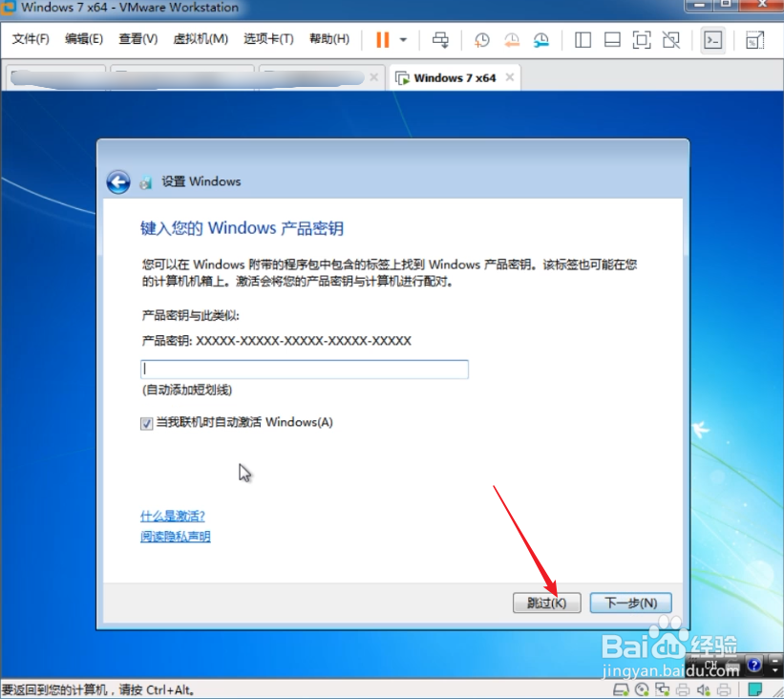Screen dimensions: 784x699
Task: Suspend the virtual machine using pause icon
Action: [385, 40]
